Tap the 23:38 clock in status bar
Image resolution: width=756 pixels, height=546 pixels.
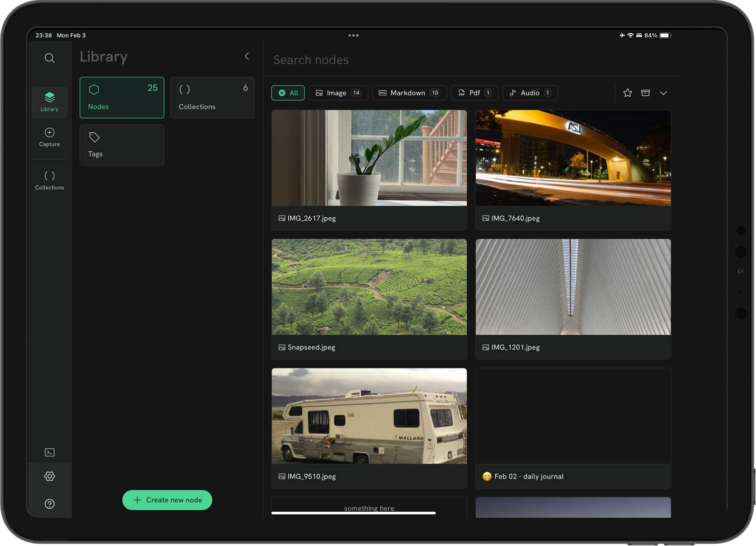coord(44,35)
